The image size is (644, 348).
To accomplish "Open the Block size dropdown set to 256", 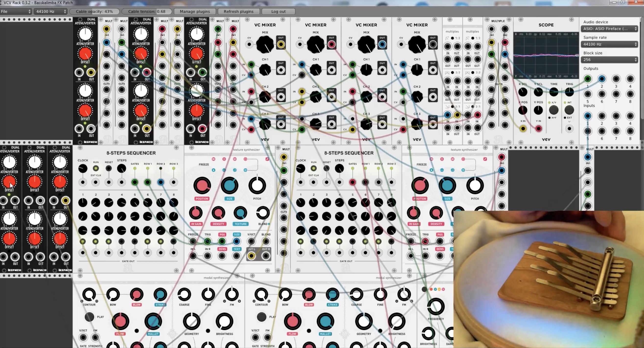I will pos(609,59).
